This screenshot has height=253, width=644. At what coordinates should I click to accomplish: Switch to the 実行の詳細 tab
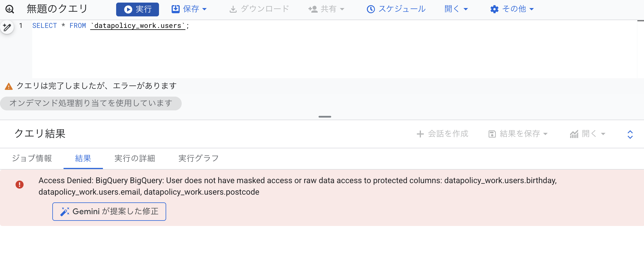pos(135,158)
